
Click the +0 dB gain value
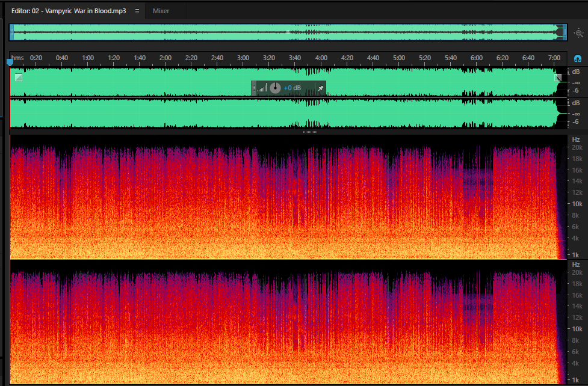[x=292, y=88]
